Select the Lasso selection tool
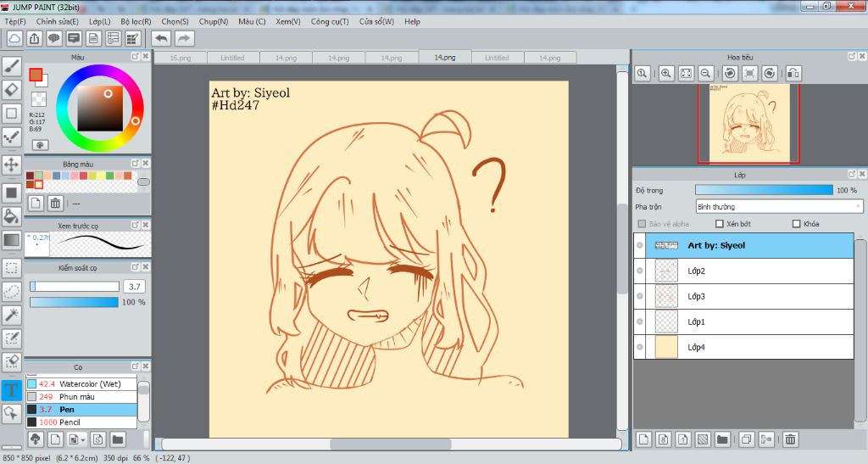This screenshot has height=464, width=868. (x=12, y=291)
